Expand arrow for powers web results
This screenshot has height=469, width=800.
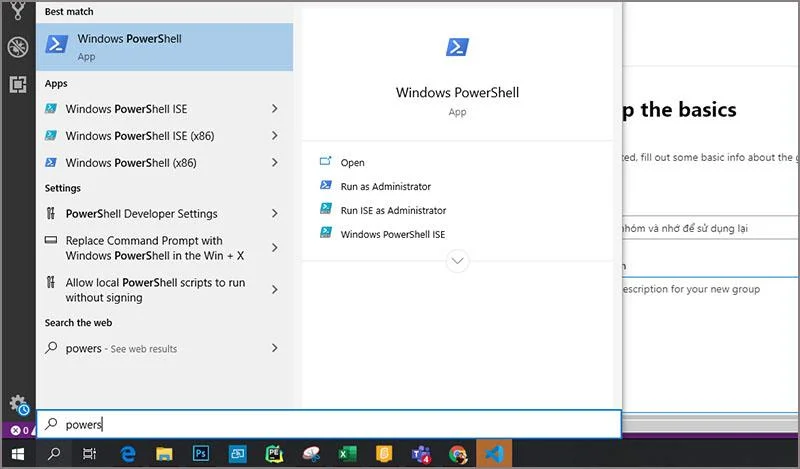(x=274, y=348)
